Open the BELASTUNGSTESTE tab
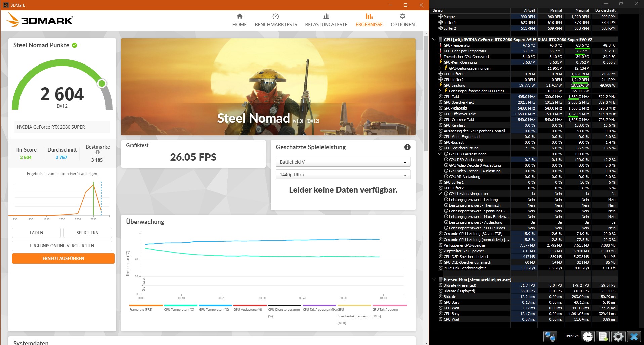Image resolution: width=644 pixels, height=345 pixels. click(326, 20)
